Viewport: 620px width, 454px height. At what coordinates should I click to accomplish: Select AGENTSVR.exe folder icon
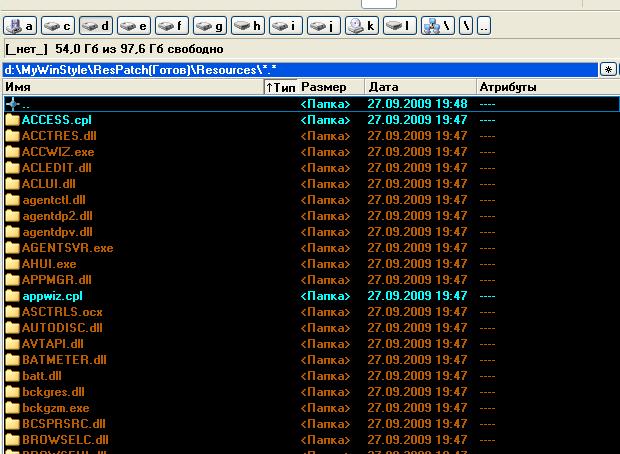tap(13, 248)
